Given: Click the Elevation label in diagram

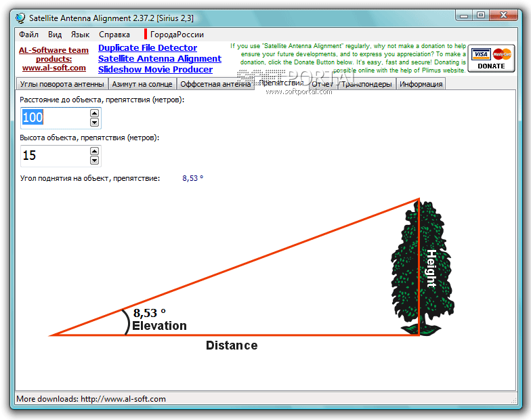Looking at the screenshot, I should tap(159, 326).
